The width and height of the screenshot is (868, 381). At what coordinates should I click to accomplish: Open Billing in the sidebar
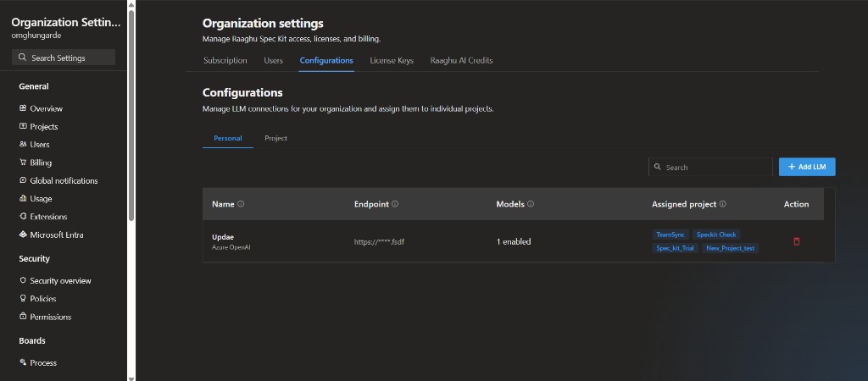click(x=41, y=163)
